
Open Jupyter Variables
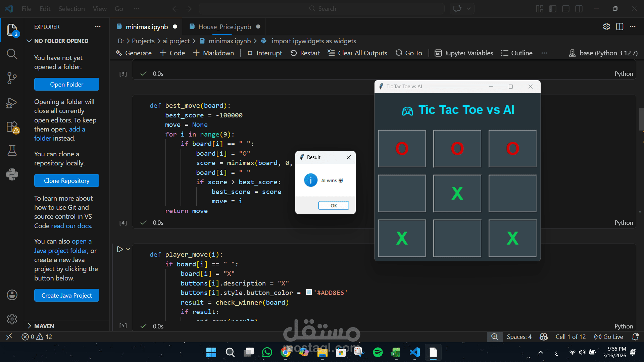tap(463, 53)
